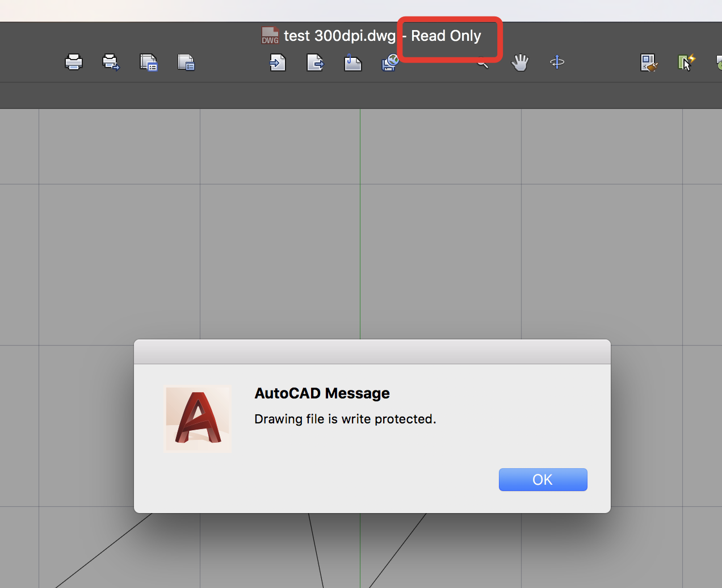Click the 'test 300dpi.dwg' title text
The height and width of the screenshot is (588, 722).
(x=339, y=36)
